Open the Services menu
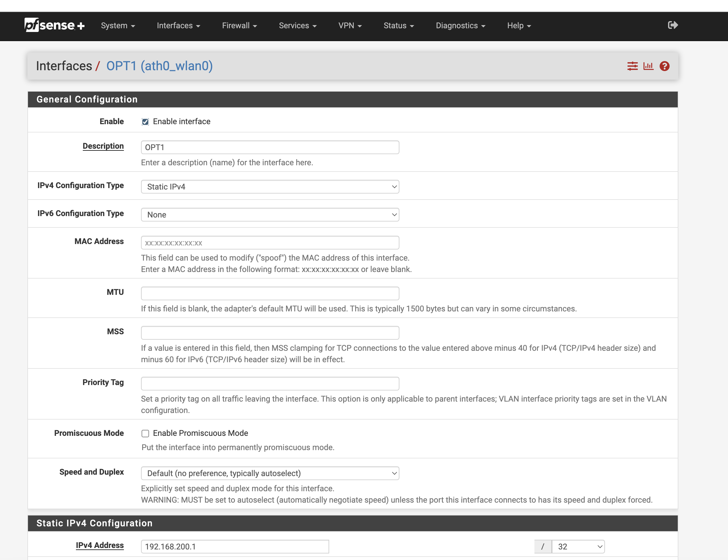 [x=297, y=26]
